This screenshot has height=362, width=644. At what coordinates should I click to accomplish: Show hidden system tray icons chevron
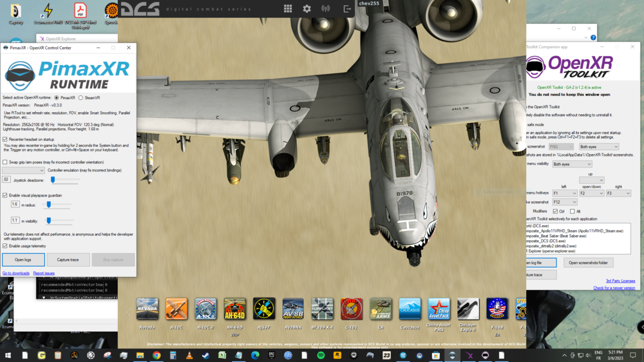click(x=564, y=356)
